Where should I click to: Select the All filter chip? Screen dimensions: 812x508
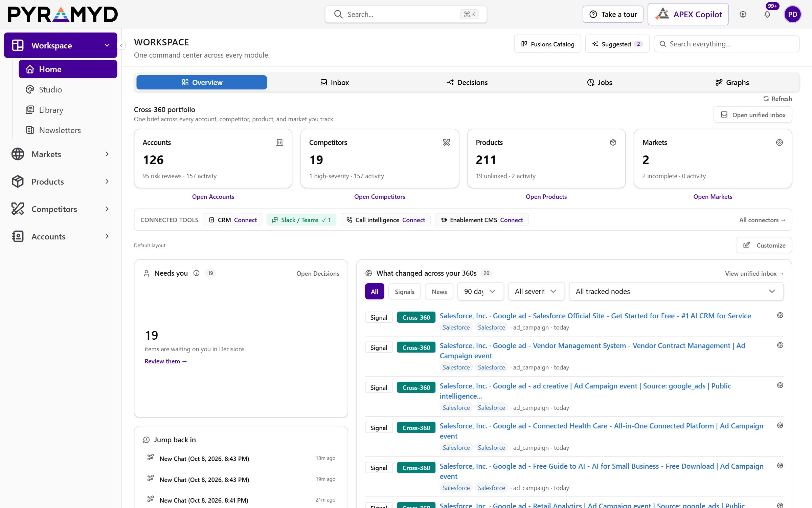pyautogui.click(x=375, y=292)
